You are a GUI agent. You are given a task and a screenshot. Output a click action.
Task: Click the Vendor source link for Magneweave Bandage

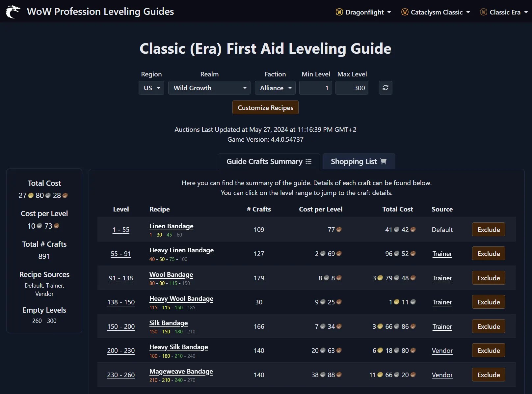click(442, 375)
